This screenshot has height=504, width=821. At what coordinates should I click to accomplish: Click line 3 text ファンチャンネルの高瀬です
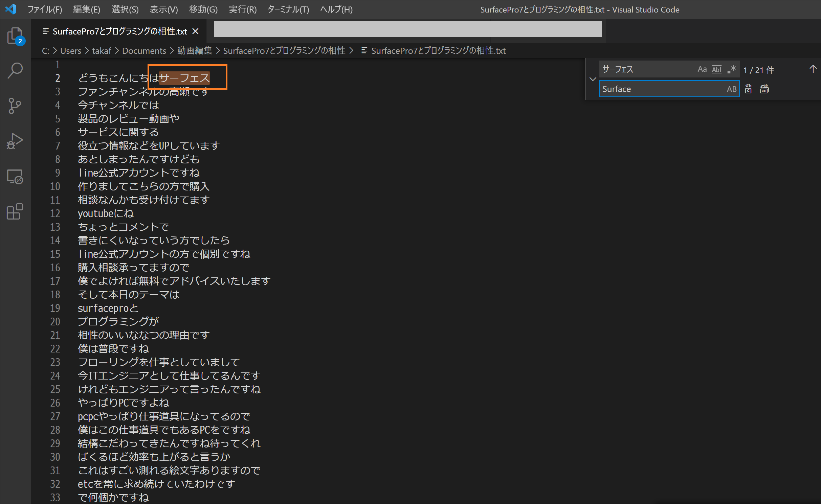[143, 92]
